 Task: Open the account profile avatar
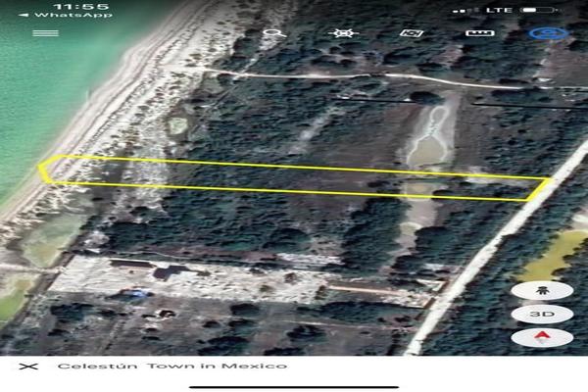point(542,33)
